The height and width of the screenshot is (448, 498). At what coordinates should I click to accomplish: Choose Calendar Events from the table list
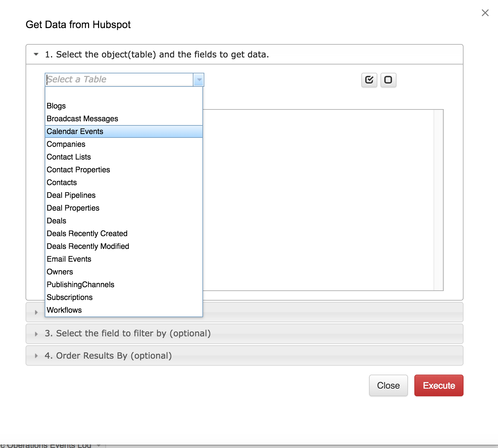(75, 131)
